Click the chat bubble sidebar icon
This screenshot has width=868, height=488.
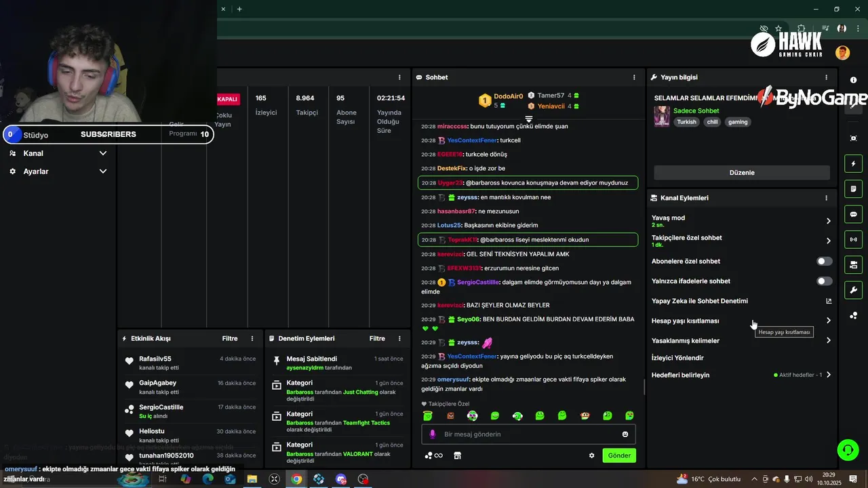(854, 214)
